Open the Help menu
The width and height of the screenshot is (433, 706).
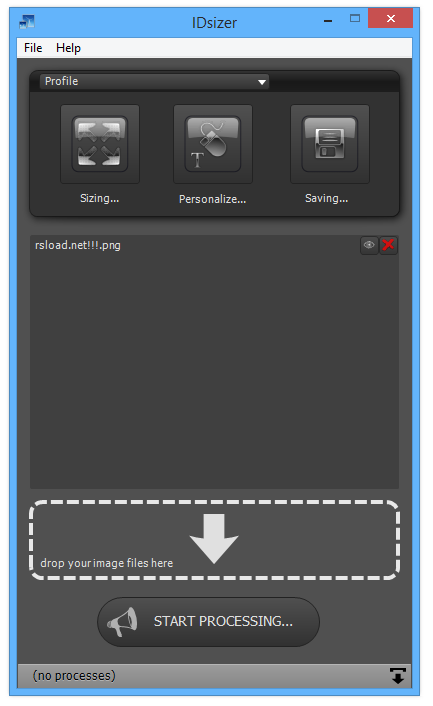click(x=68, y=48)
